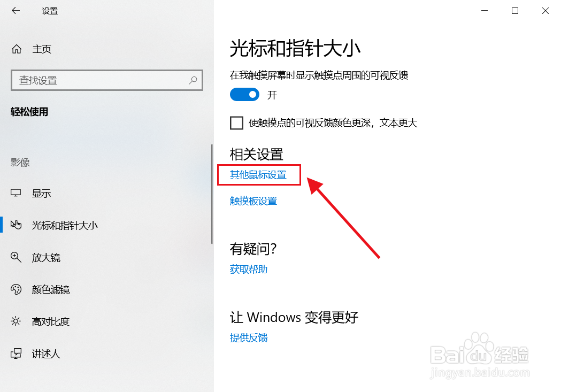The height and width of the screenshot is (392, 561).
Task: Click the back arrow icon
Action: pyautogui.click(x=16, y=11)
